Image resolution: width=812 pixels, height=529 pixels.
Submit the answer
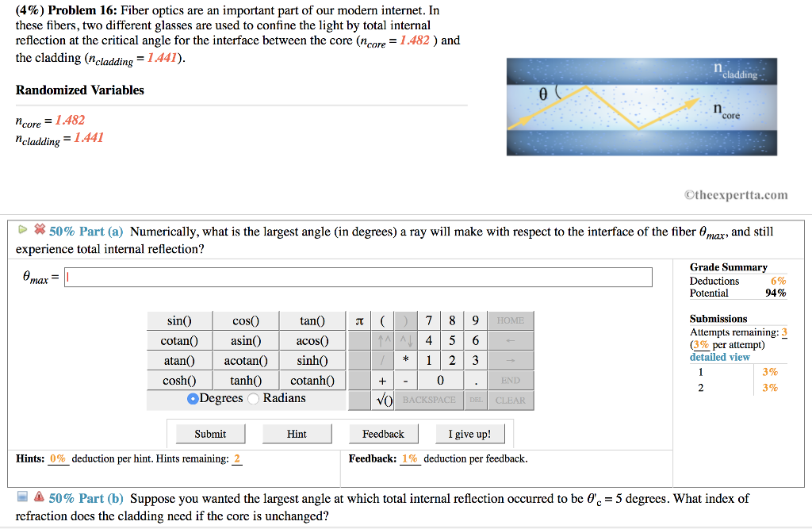point(210,434)
